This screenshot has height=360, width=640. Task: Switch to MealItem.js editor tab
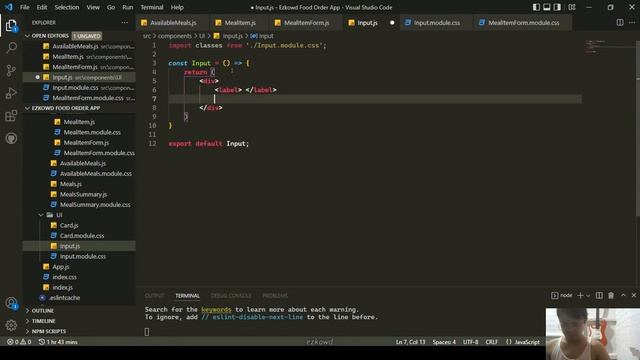click(240, 23)
